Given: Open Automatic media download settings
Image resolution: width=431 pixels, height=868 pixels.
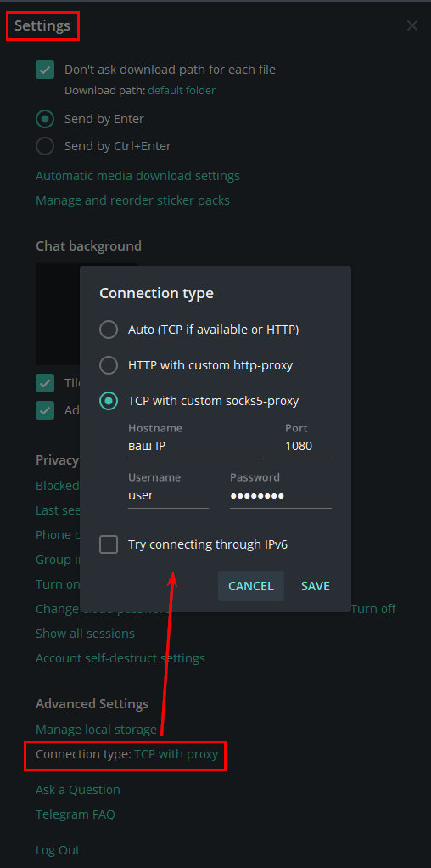Looking at the screenshot, I should [137, 176].
